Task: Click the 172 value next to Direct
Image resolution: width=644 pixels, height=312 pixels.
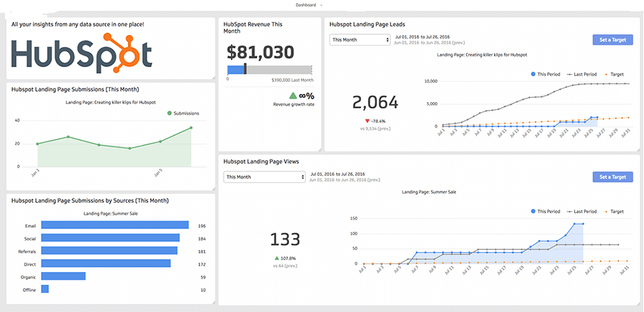Action: [202, 264]
